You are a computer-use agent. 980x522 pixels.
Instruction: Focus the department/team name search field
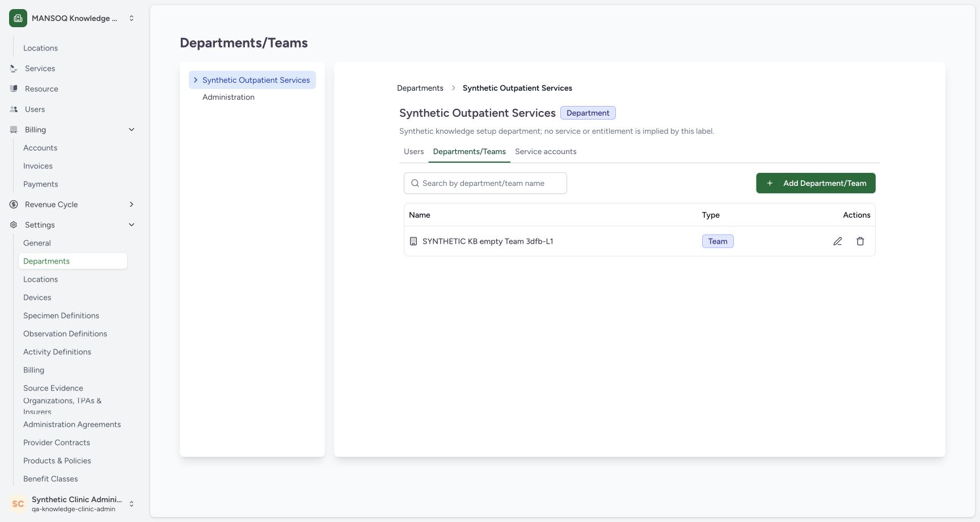point(485,183)
